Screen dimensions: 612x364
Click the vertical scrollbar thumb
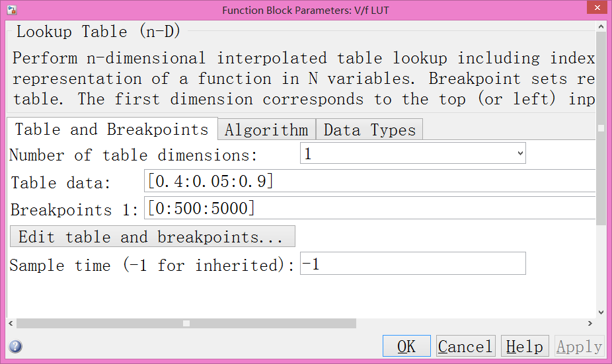pos(601,129)
